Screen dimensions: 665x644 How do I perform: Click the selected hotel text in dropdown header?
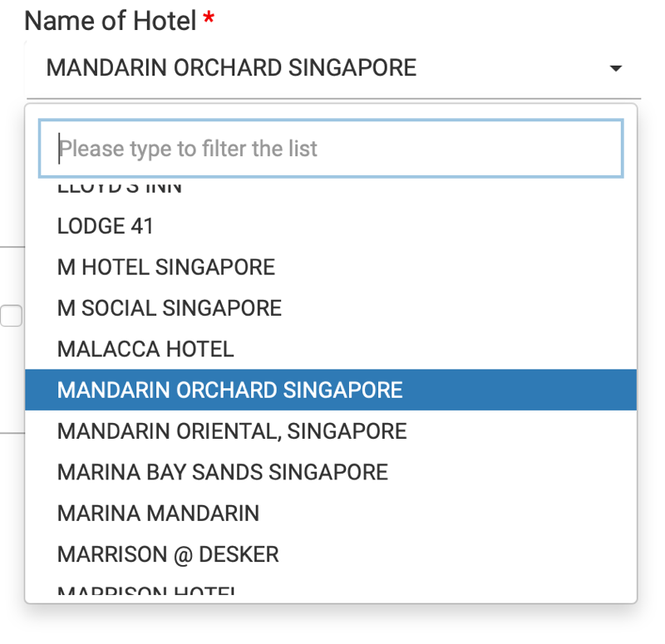(232, 68)
